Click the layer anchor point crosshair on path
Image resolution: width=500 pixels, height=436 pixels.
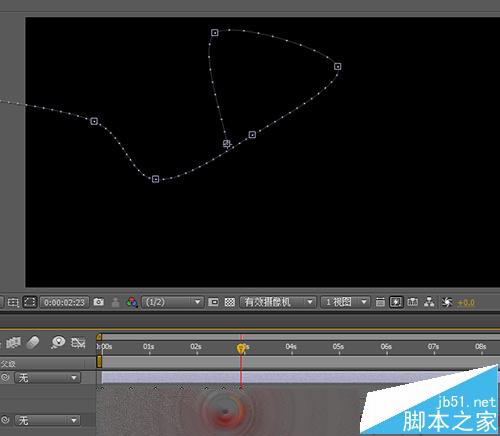[227, 144]
